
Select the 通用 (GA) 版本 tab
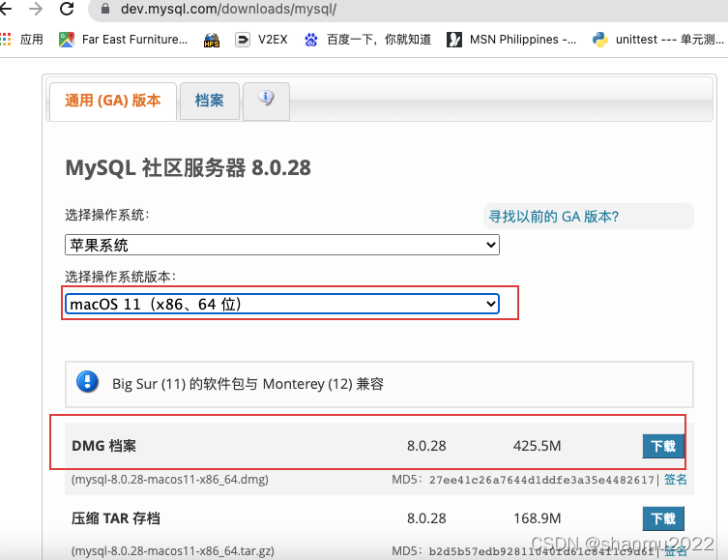[112, 101]
